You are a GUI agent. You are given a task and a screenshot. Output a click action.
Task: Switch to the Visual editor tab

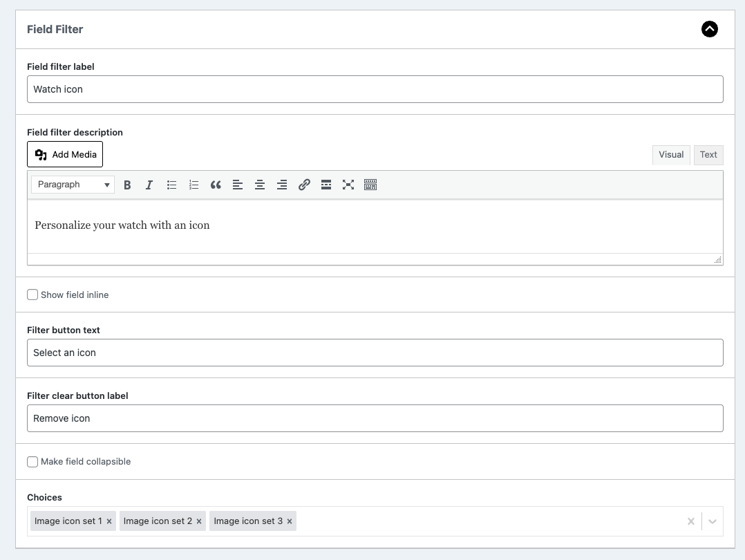point(670,155)
